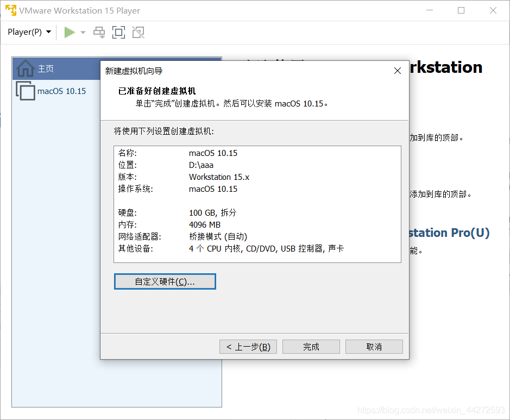Select the 主页 home item in library
510x420 pixels.
click(x=46, y=69)
